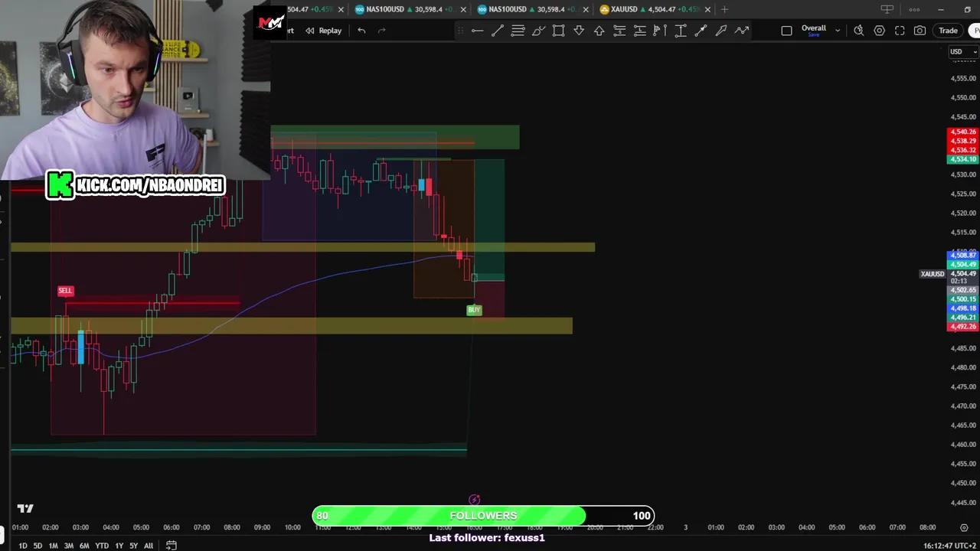Select the path polyline tool
The image size is (980, 551).
741,31
